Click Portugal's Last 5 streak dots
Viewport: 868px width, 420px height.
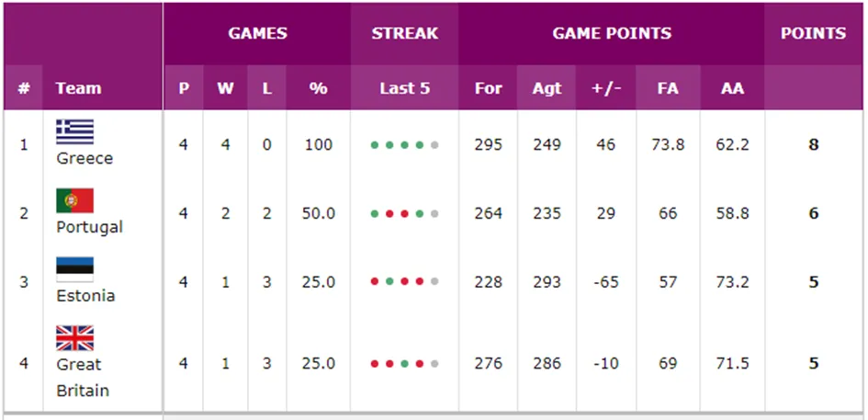point(404,213)
